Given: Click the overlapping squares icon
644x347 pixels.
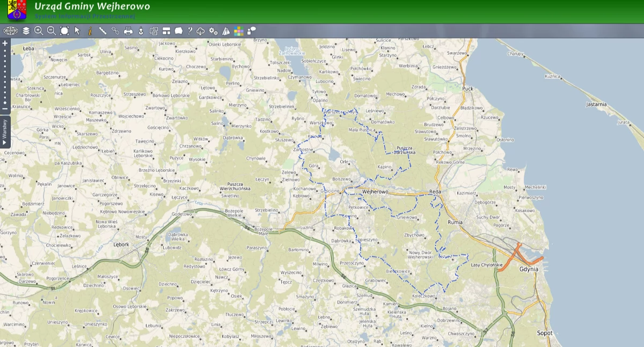Looking at the screenshot, I should coord(153,31).
